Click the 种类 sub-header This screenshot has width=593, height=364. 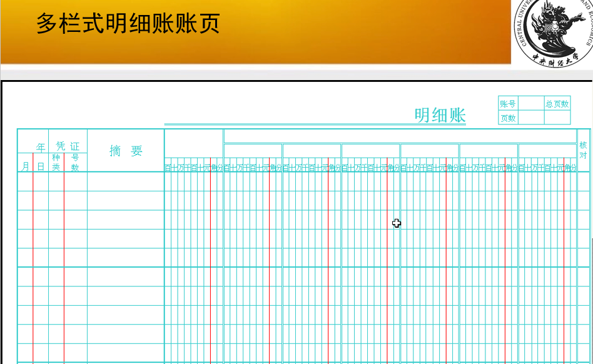(x=56, y=162)
